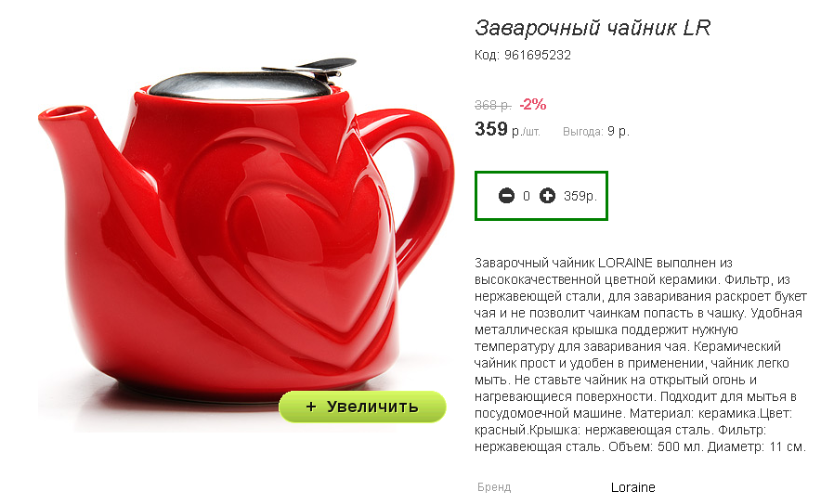Click the Выгода: 9 р. savings text
The image size is (821, 504).
point(596,132)
